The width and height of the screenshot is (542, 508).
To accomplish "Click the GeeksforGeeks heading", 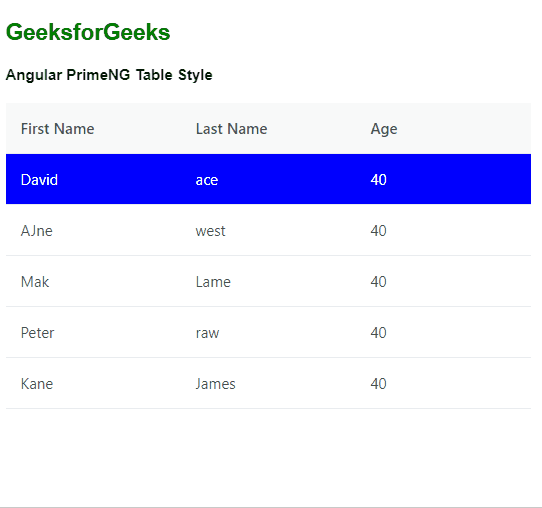I will 88,32.
